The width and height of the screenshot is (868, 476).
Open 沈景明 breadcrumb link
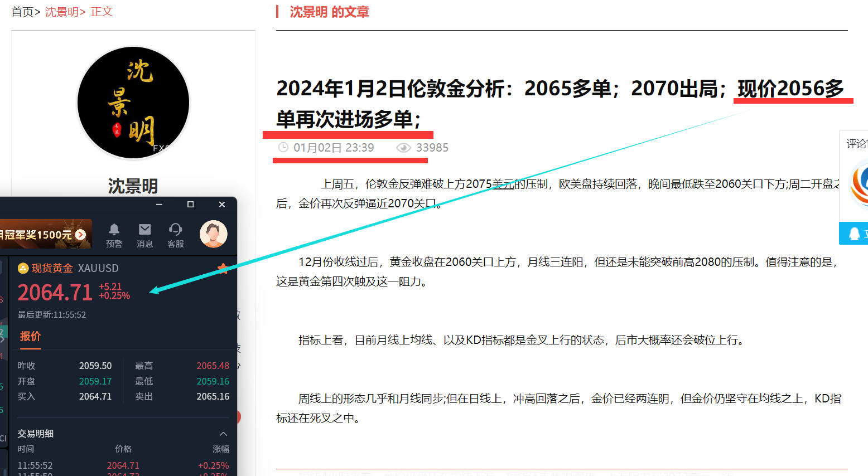61,12
